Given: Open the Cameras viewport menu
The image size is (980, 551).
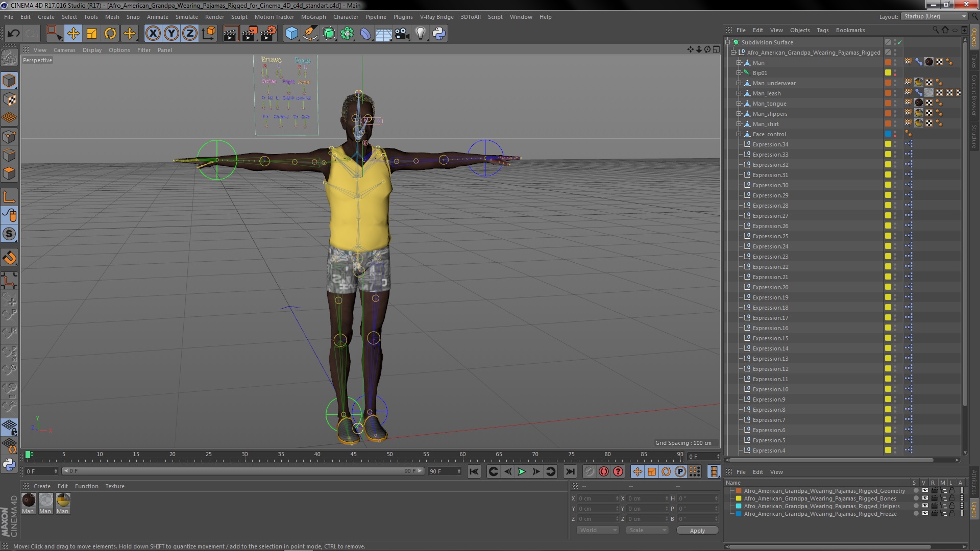Looking at the screenshot, I should [x=64, y=50].
